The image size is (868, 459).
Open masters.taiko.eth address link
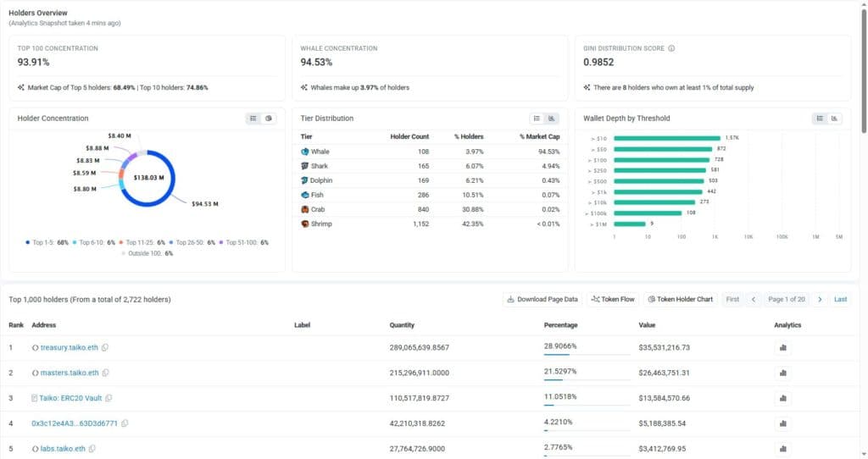[x=70, y=373]
